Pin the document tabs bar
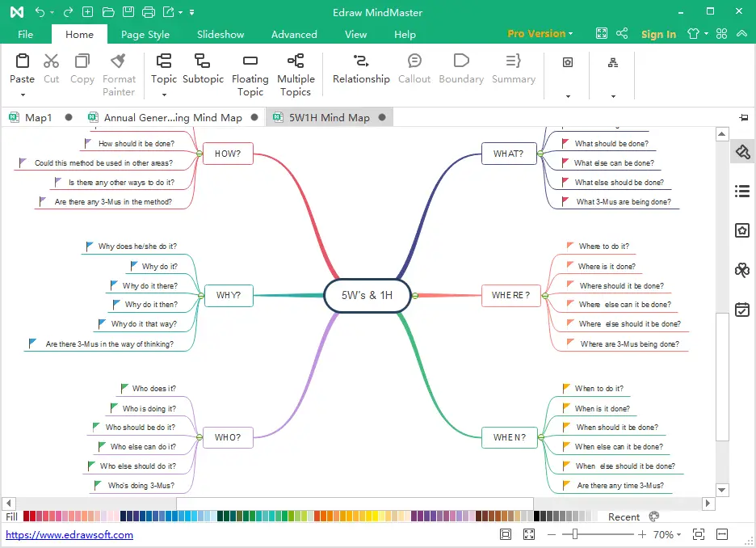This screenshot has height=548, width=756. click(x=743, y=116)
